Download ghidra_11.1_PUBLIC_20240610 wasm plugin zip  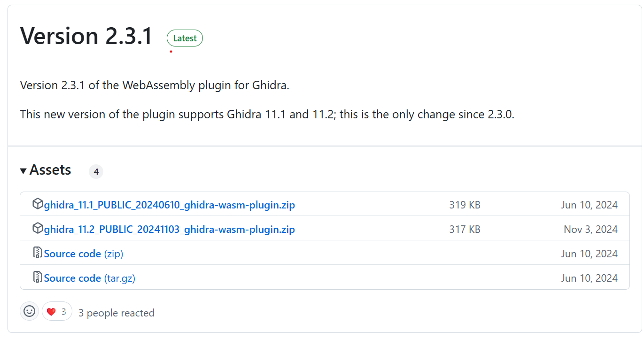click(170, 205)
